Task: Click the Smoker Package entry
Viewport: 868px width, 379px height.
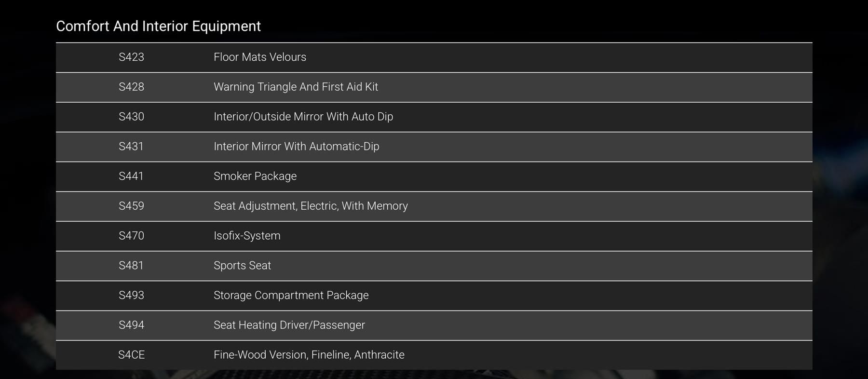Action: point(255,176)
